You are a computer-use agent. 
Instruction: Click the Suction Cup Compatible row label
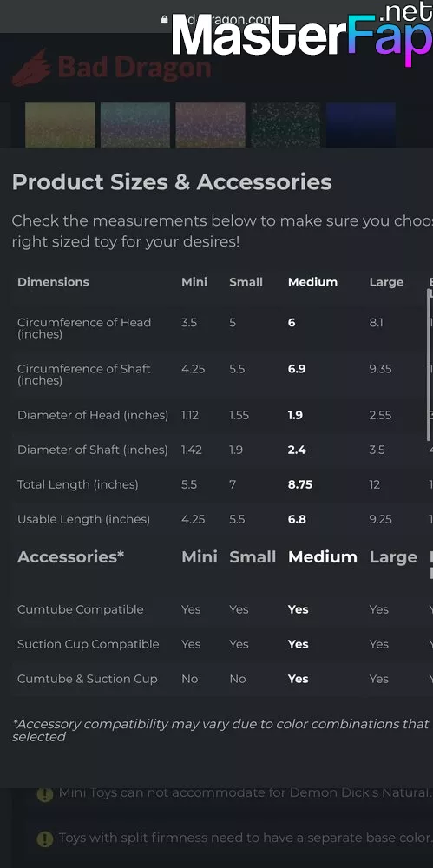88,644
